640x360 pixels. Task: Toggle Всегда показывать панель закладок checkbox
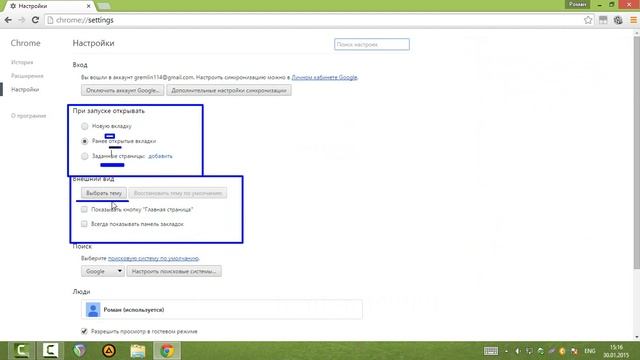tap(84, 224)
